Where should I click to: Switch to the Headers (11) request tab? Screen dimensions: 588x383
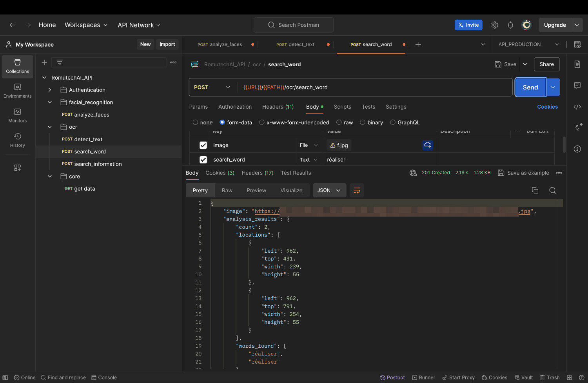278,107
